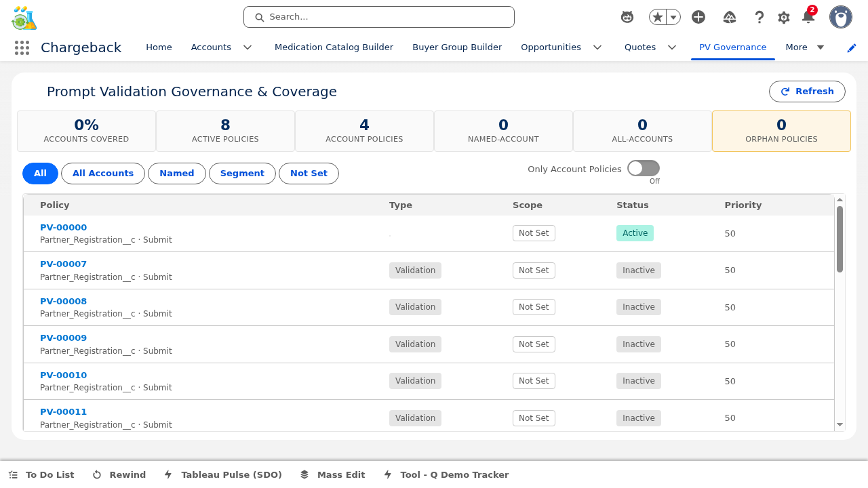
Task: Open the Opportunities tab
Action: coord(551,47)
